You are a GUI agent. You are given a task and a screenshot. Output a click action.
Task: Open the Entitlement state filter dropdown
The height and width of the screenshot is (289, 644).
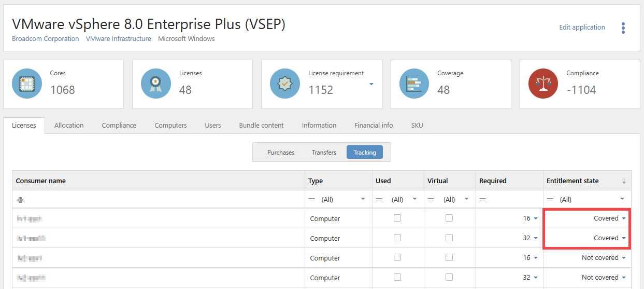622,199
